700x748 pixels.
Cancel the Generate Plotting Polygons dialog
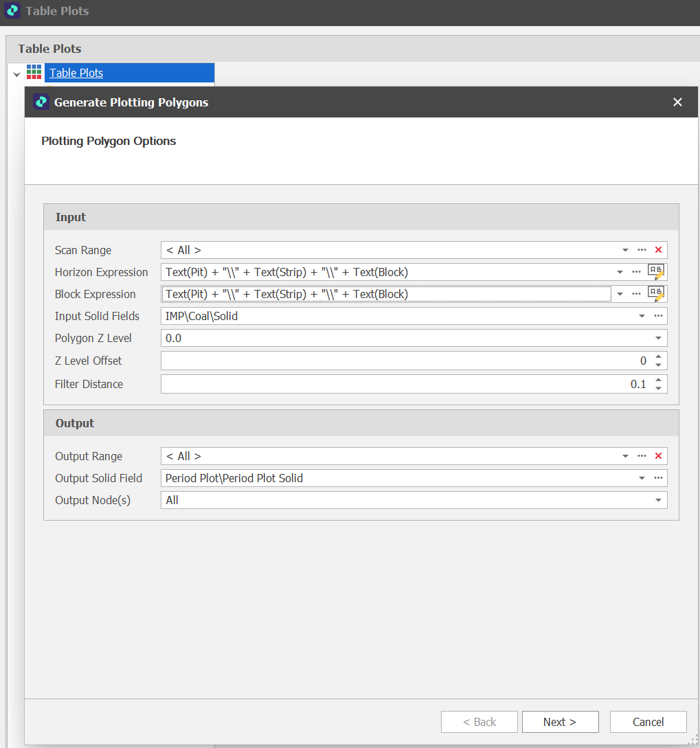(647, 721)
